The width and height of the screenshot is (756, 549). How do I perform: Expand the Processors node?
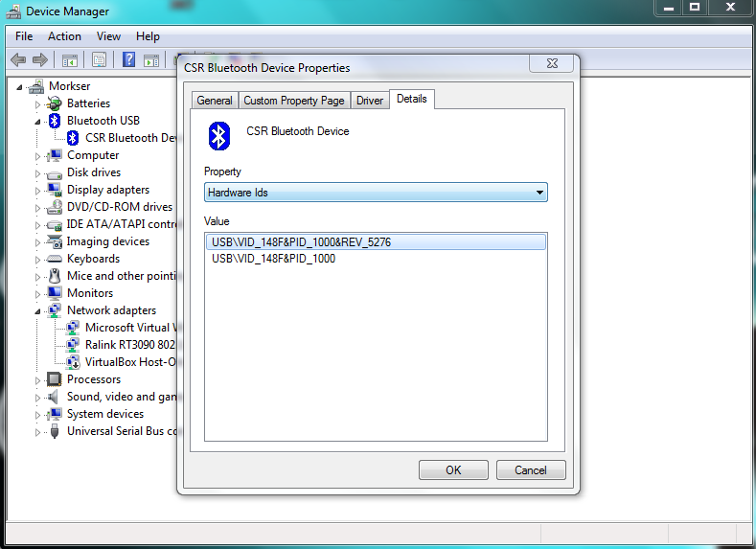[x=37, y=380]
